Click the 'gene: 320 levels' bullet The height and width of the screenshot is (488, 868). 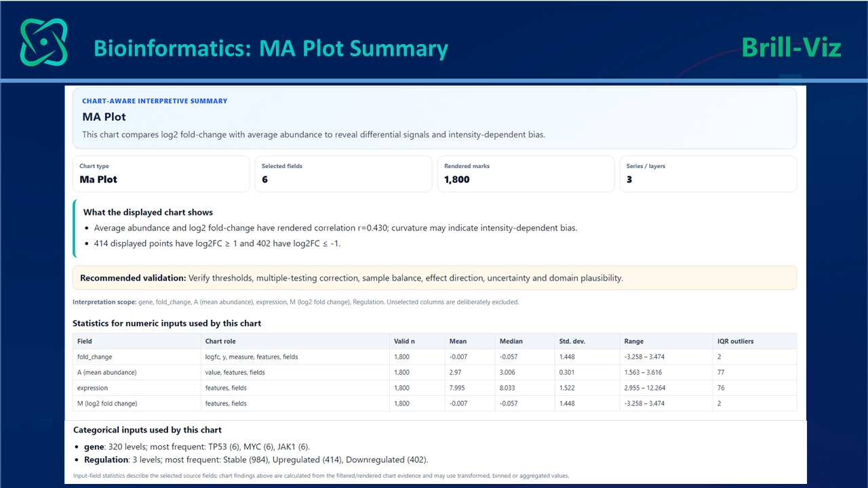(x=197, y=447)
